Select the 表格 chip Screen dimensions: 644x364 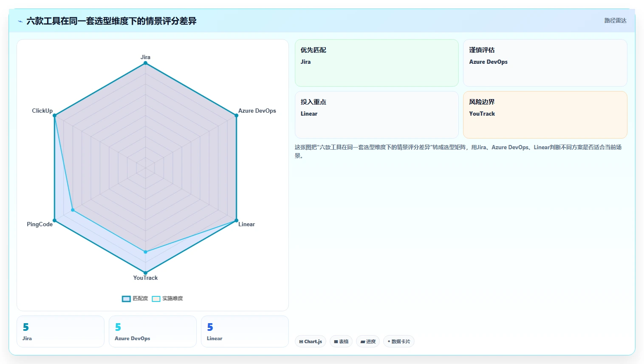(x=341, y=341)
